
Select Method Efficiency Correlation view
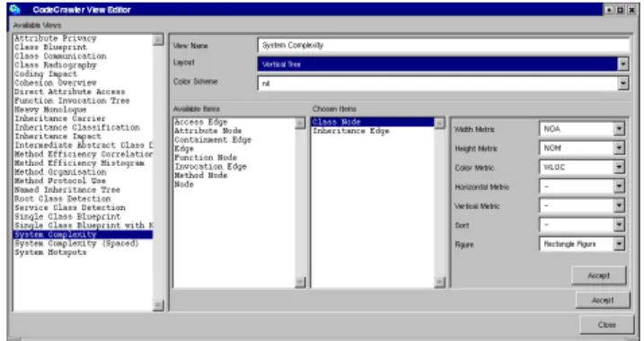(x=84, y=154)
